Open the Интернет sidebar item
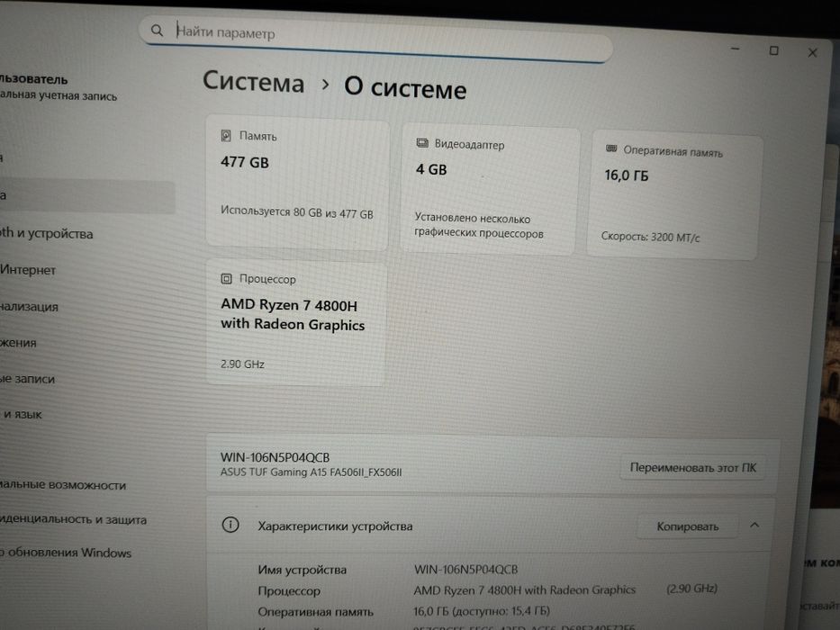 (x=30, y=270)
